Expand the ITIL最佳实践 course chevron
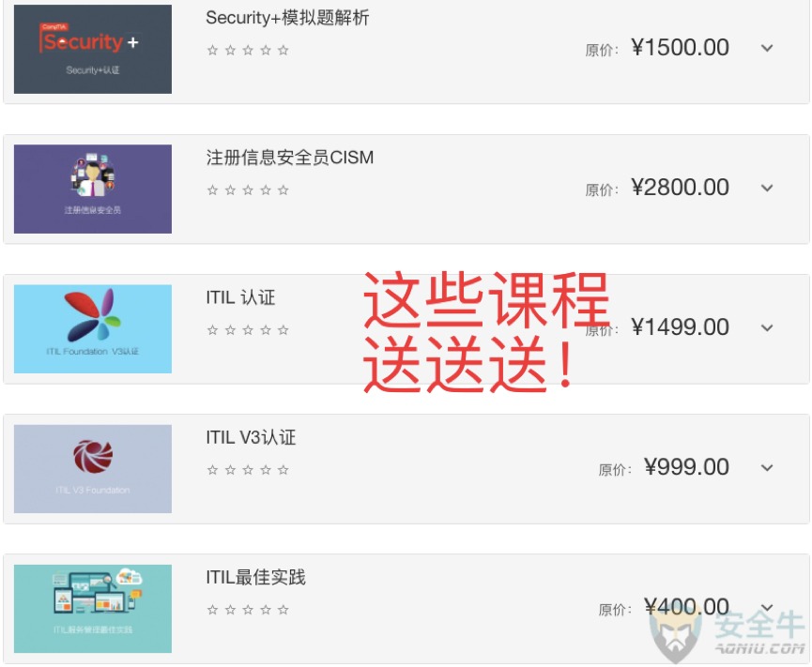The height and width of the screenshot is (667, 812). coord(767,608)
